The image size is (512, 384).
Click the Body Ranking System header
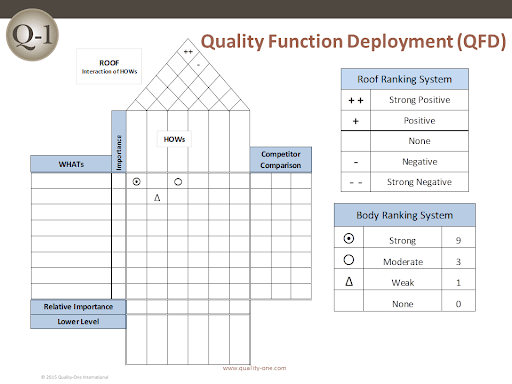pos(405,215)
